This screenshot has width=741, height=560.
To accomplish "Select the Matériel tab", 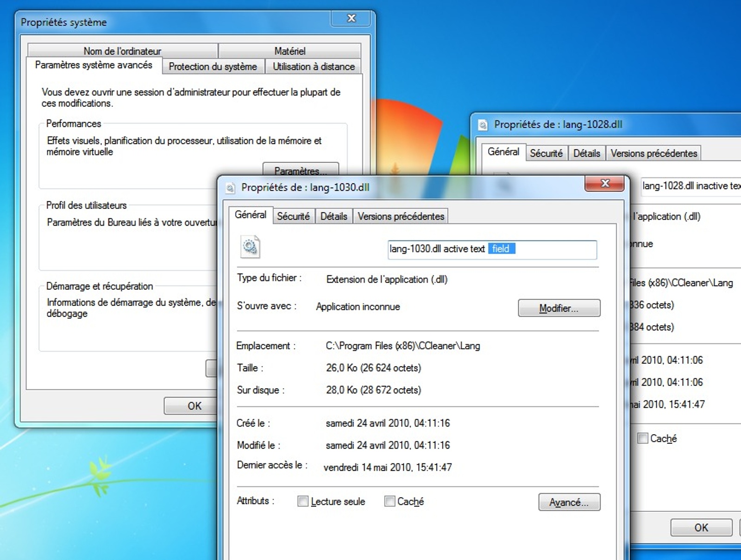I will coord(290,51).
